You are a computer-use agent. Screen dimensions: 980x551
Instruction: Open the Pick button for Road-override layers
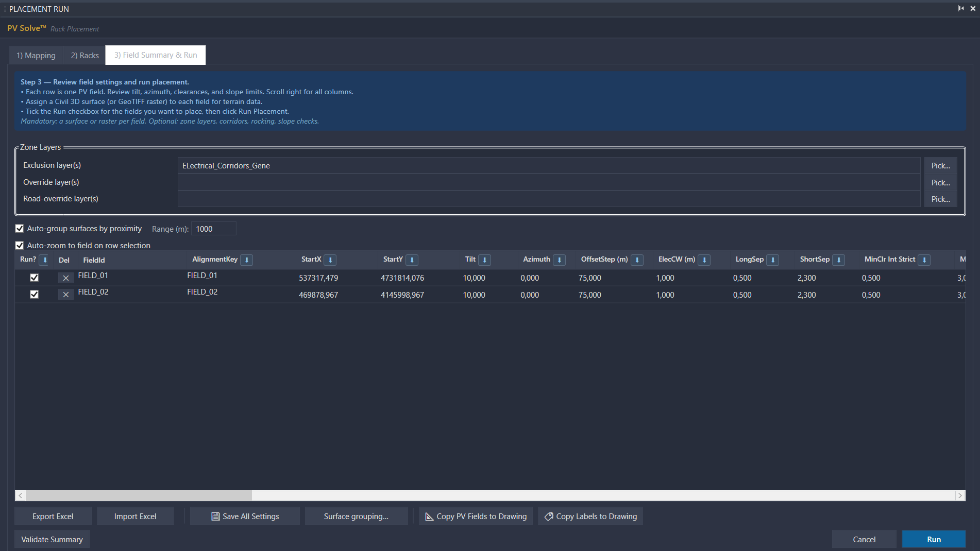click(x=940, y=199)
